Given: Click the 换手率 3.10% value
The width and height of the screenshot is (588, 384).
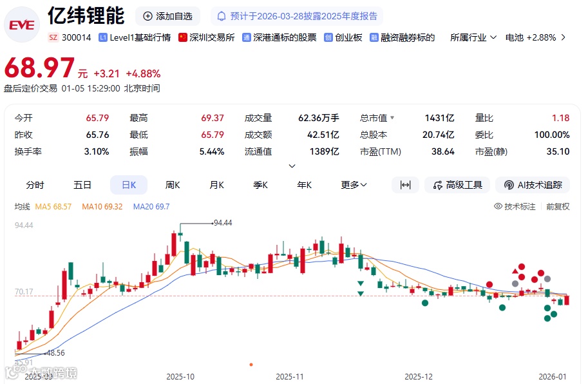Looking at the screenshot, I should [x=97, y=151].
